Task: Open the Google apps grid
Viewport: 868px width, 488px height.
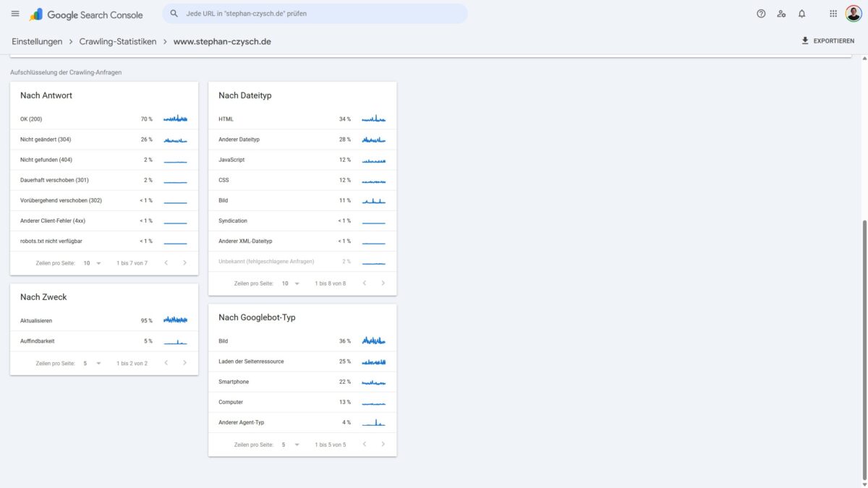Action: [833, 14]
